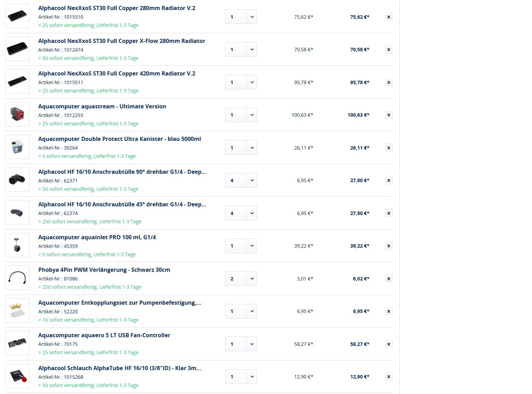Screen dimensions: 532x394
Task: Remove the X-Flow 280mm Radiator from cart
Action: pos(389,50)
